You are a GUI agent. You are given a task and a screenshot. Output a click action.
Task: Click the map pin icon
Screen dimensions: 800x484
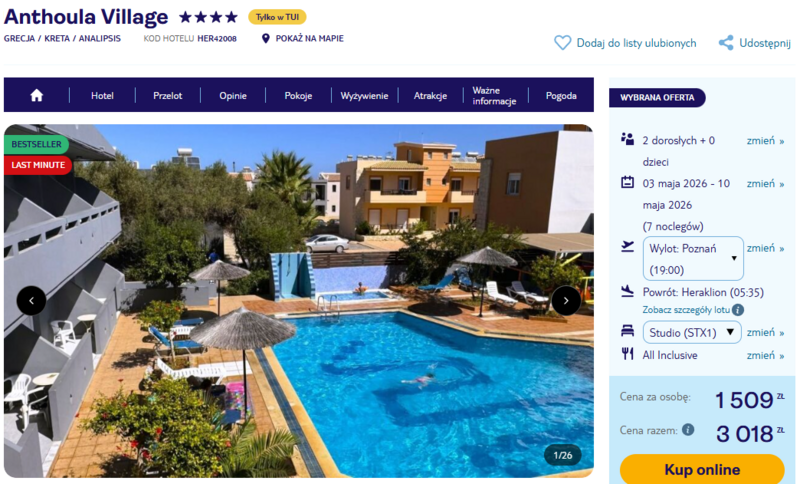click(265, 39)
